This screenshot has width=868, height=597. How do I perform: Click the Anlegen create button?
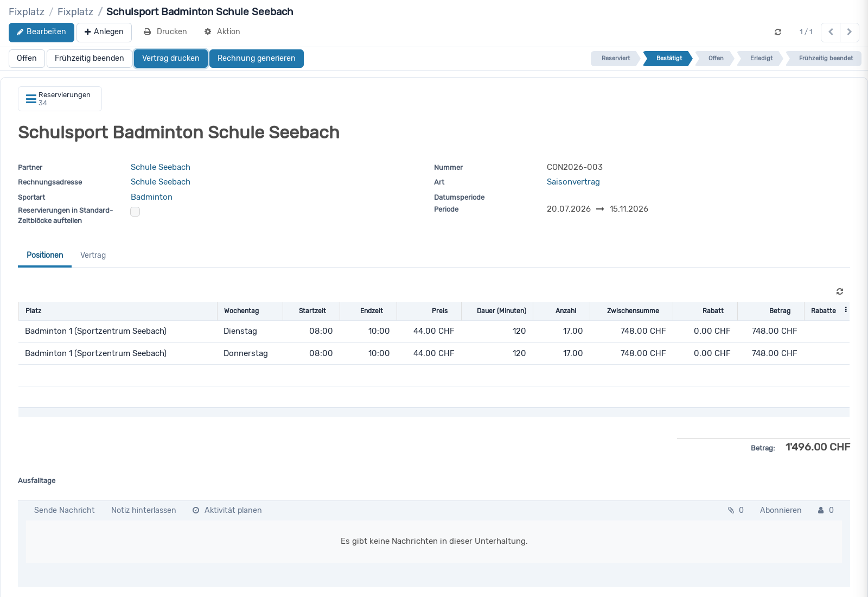(104, 32)
